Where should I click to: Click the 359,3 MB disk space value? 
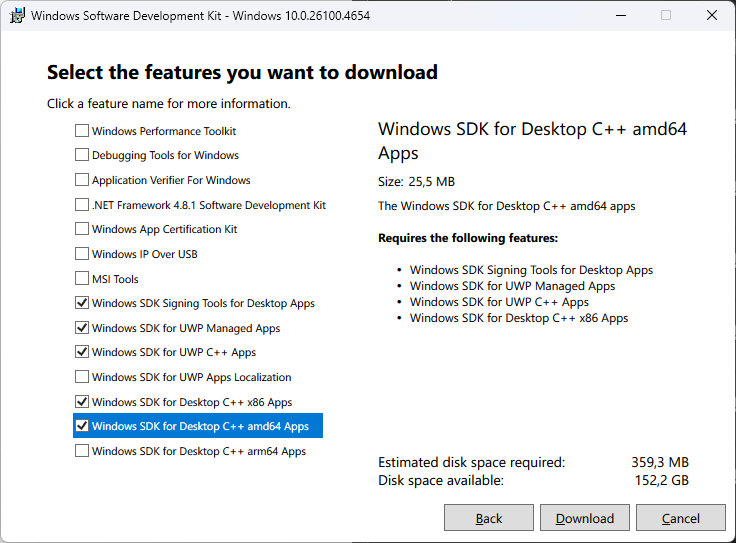point(660,462)
